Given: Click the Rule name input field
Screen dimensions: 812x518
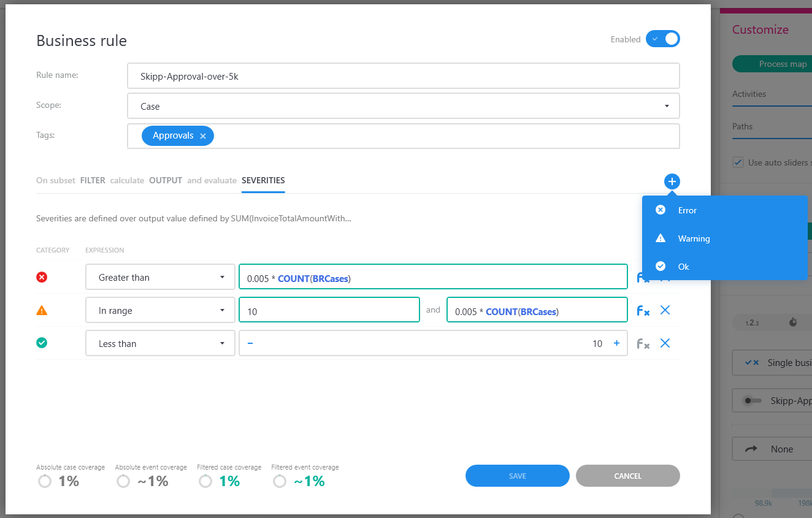Looking at the screenshot, I should click(x=404, y=75).
